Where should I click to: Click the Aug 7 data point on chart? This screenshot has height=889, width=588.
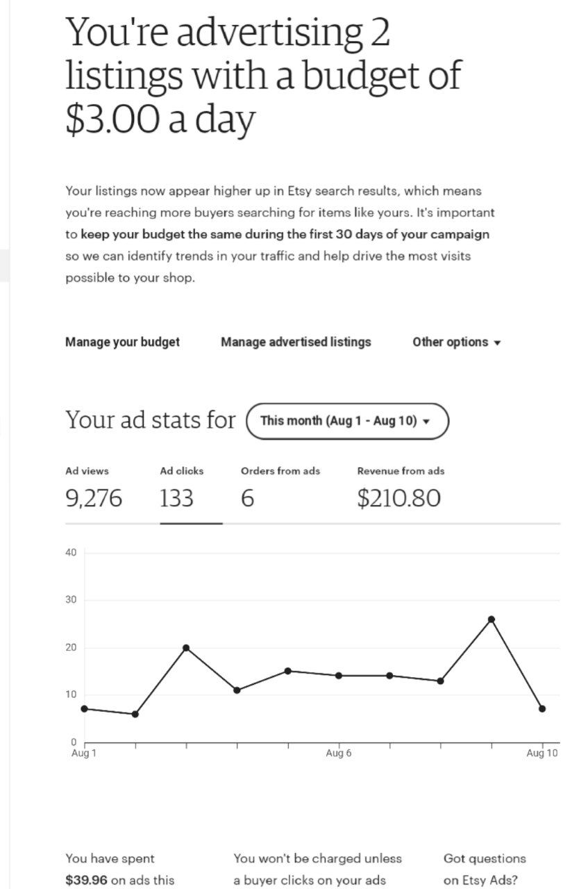tap(389, 675)
